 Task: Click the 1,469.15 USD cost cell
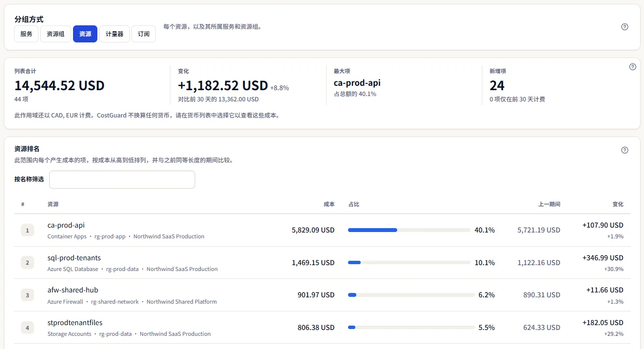pyautogui.click(x=313, y=263)
